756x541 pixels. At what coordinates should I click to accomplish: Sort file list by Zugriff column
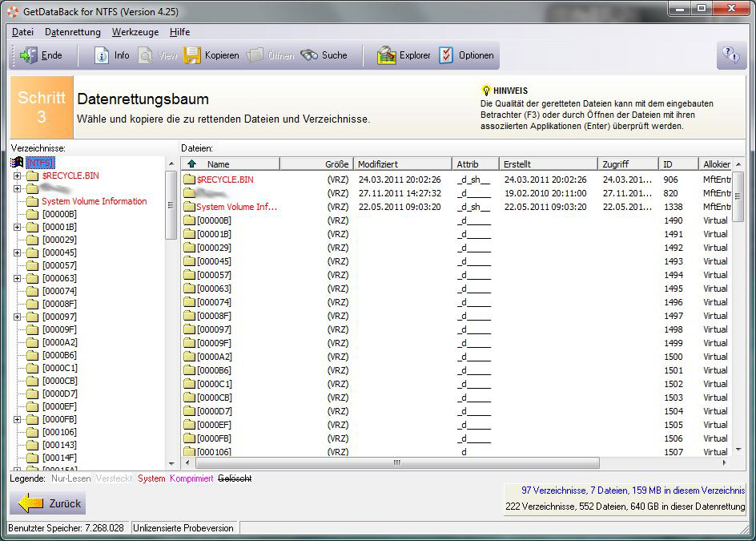click(628, 164)
